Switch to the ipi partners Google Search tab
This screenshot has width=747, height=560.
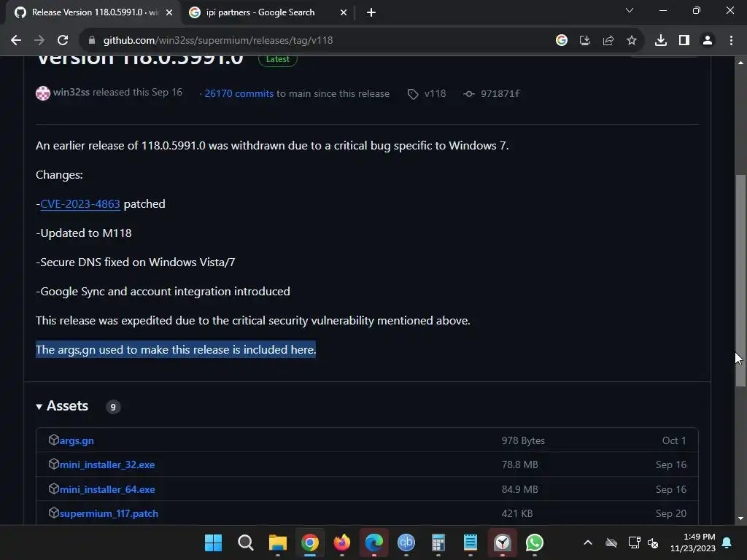point(268,13)
